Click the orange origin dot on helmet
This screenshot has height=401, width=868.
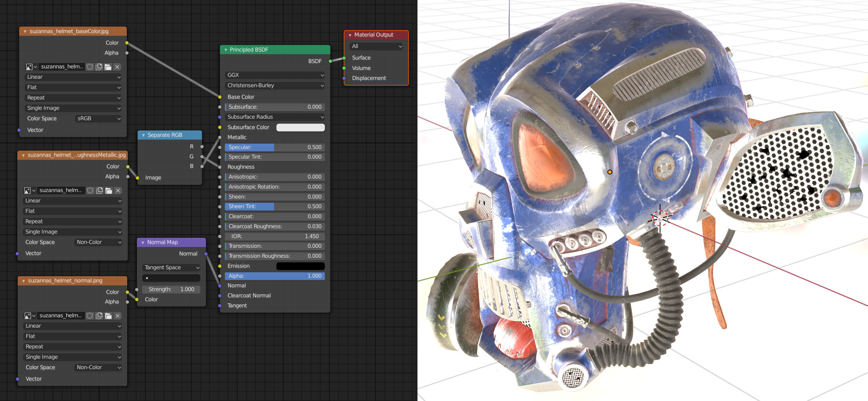pos(610,172)
